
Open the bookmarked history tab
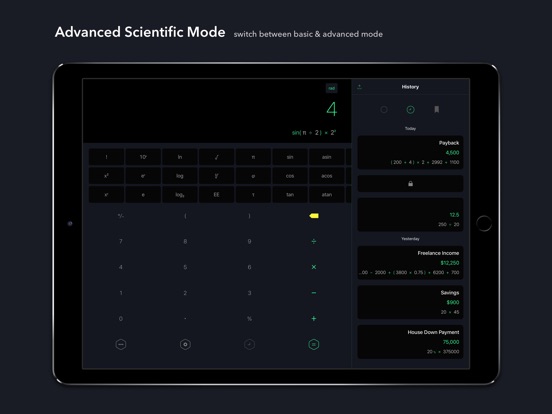437,109
